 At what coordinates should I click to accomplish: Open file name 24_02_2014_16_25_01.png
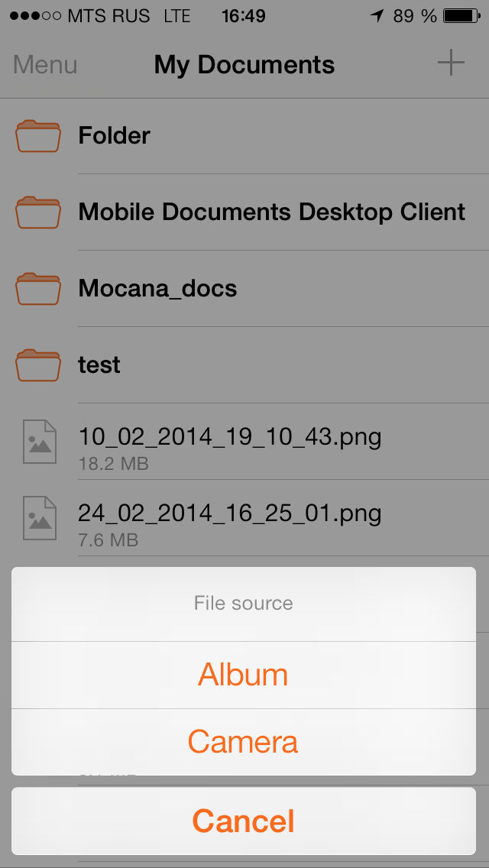(x=230, y=513)
